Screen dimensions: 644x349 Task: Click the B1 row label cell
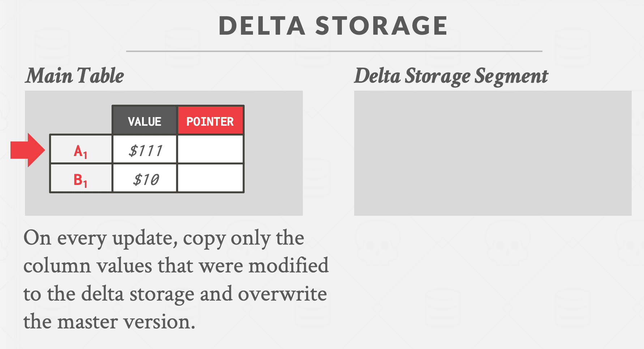[81, 179]
